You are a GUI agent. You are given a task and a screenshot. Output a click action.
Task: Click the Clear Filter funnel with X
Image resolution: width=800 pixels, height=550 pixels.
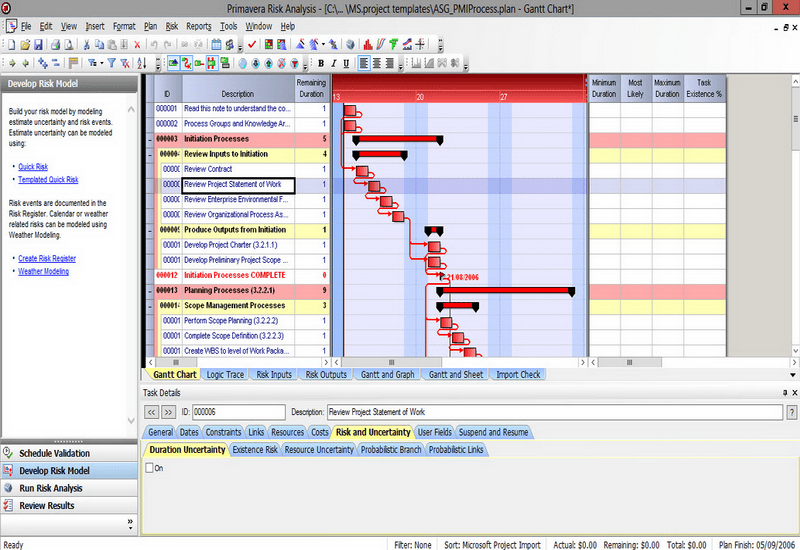click(125, 63)
